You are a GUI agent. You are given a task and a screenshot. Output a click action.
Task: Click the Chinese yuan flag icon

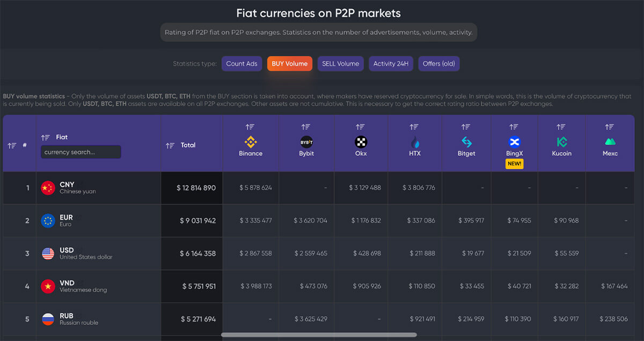pos(48,188)
